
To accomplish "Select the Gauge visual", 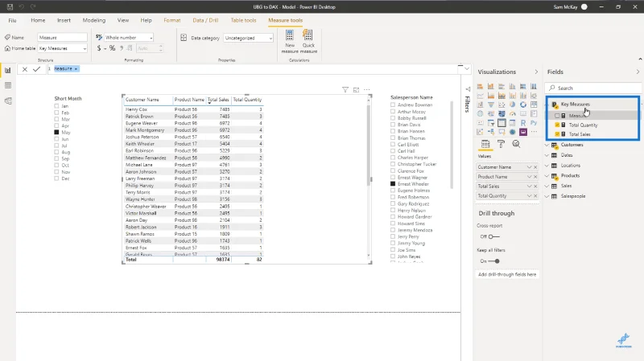I will [512, 113].
